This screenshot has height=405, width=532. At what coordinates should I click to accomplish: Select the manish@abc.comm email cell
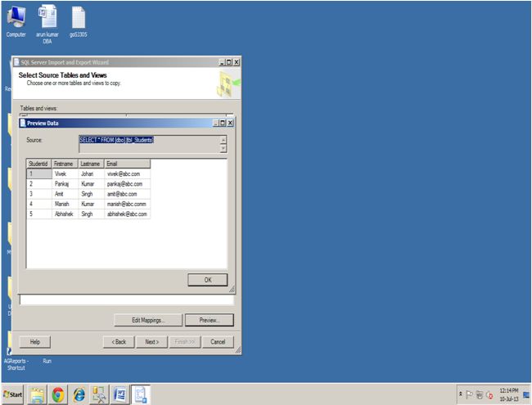tap(127, 204)
